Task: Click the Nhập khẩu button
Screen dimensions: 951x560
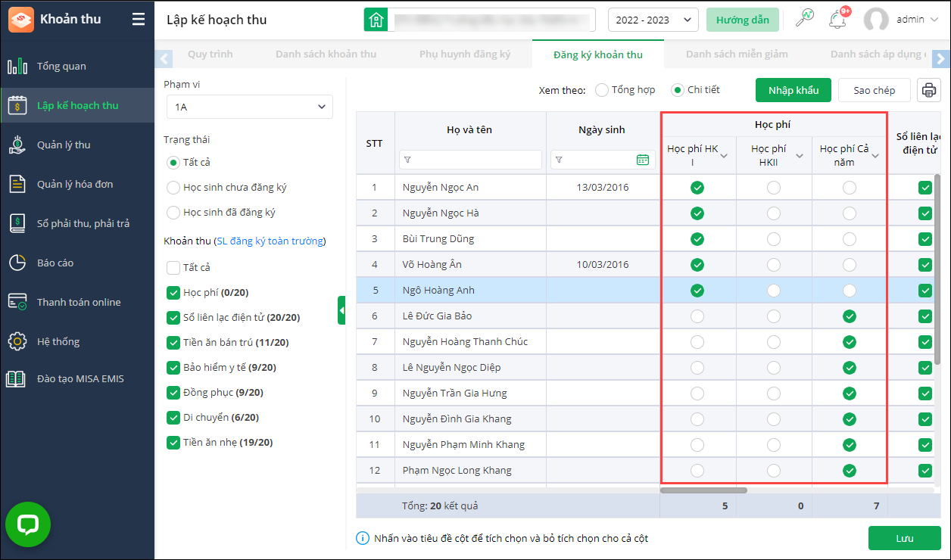Action: tap(793, 90)
